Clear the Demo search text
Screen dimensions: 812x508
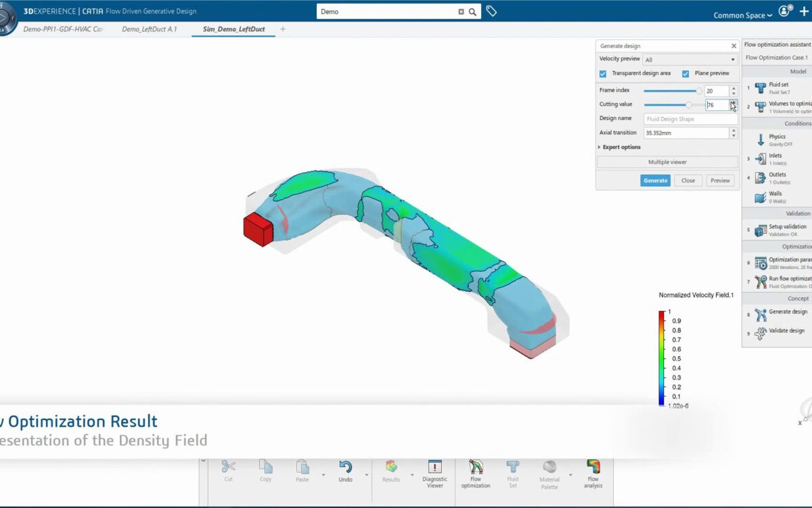(461, 12)
